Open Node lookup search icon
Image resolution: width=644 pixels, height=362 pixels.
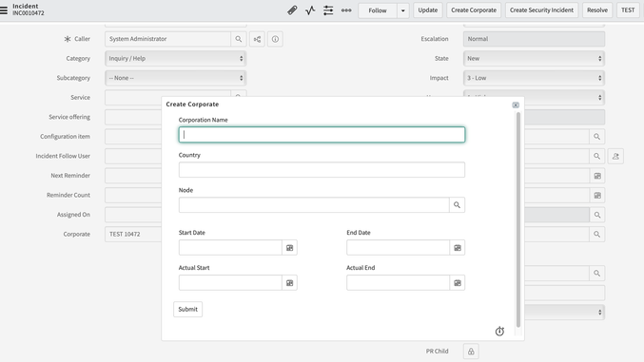point(457,205)
